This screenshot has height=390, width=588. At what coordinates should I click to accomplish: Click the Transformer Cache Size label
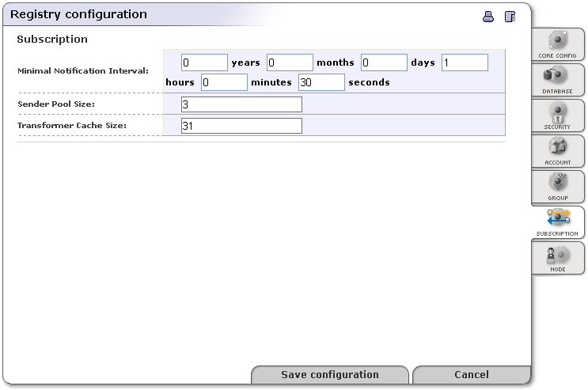pyautogui.click(x=72, y=125)
